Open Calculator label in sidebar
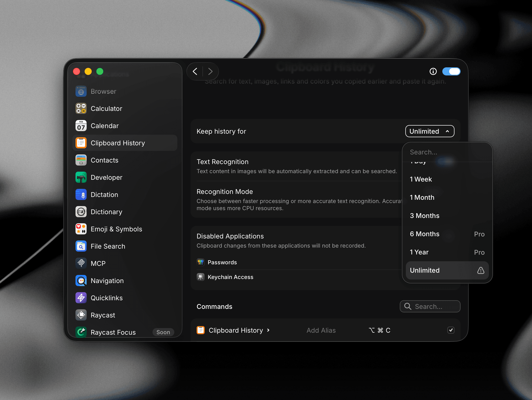532x400 pixels. [106, 109]
